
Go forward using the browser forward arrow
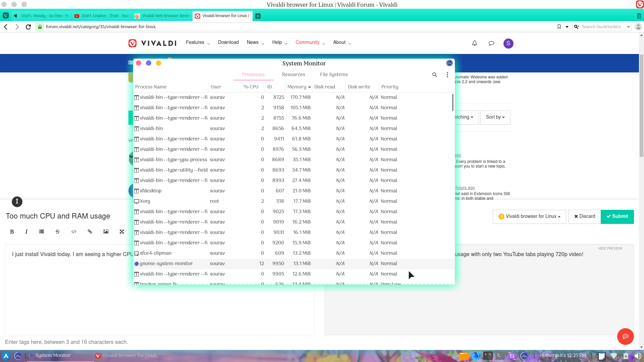pyautogui.click(x=17, y=27)
